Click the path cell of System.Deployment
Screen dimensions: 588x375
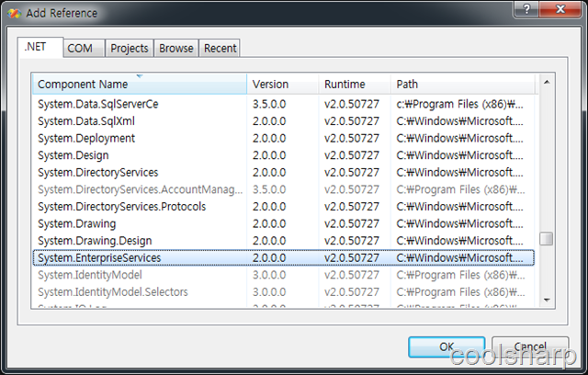(459, 139)
